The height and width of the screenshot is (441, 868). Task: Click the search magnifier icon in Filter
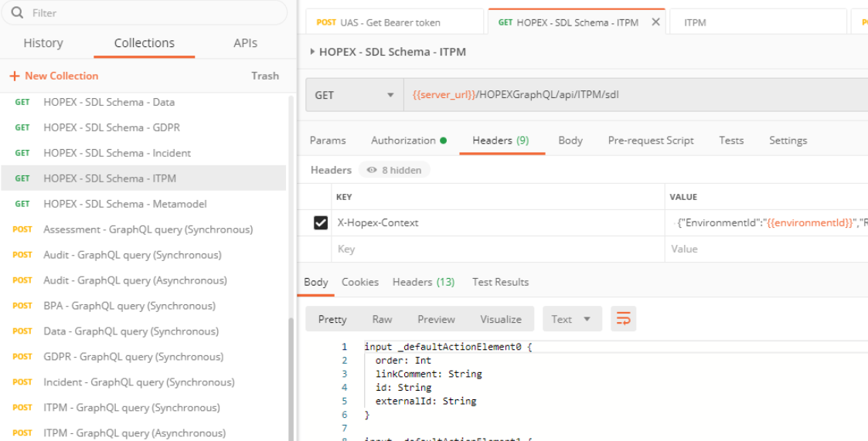[17, 13]
